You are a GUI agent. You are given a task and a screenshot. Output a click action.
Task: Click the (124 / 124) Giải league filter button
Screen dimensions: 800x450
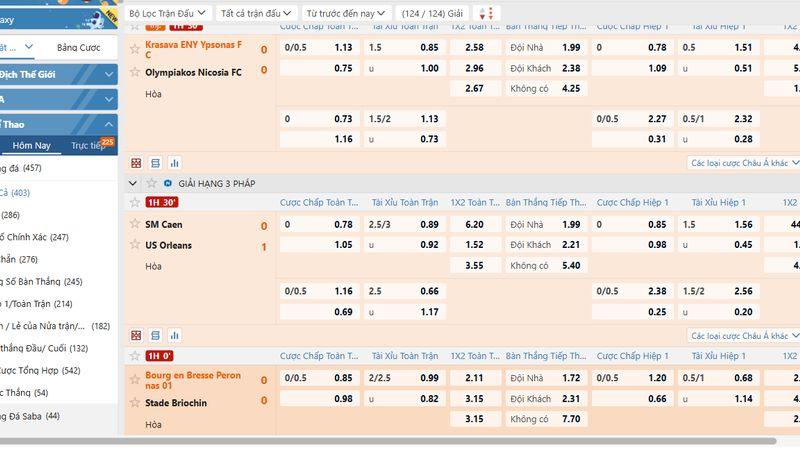coord(432,13)
